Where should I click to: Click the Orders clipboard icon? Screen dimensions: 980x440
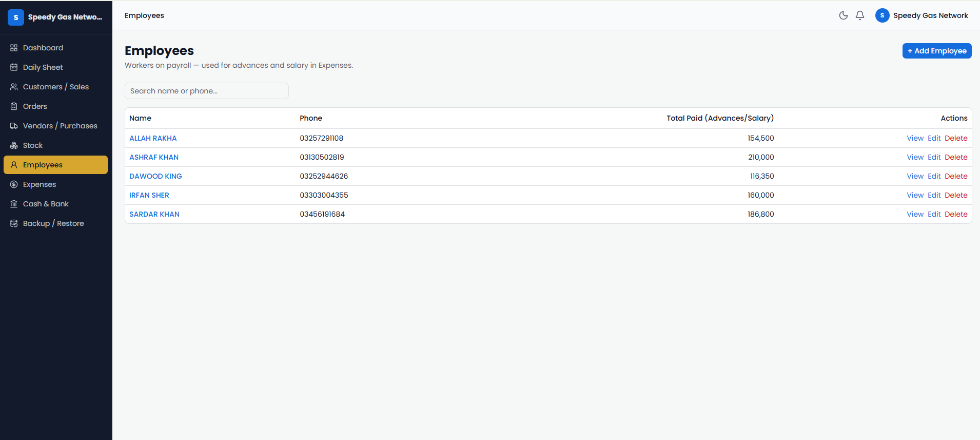(14, 106)
